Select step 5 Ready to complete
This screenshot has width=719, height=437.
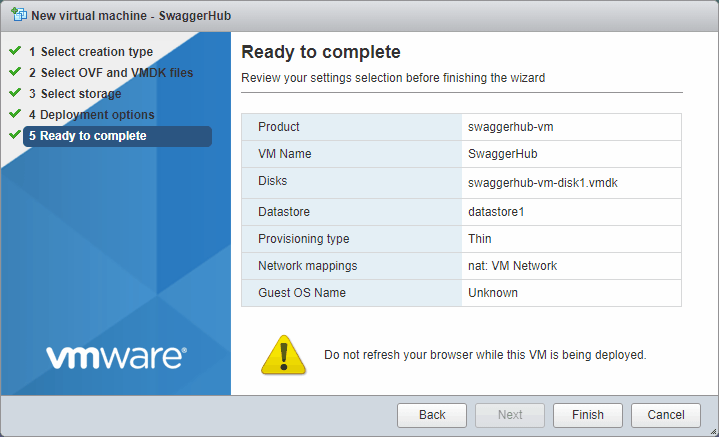pos(92,136)
